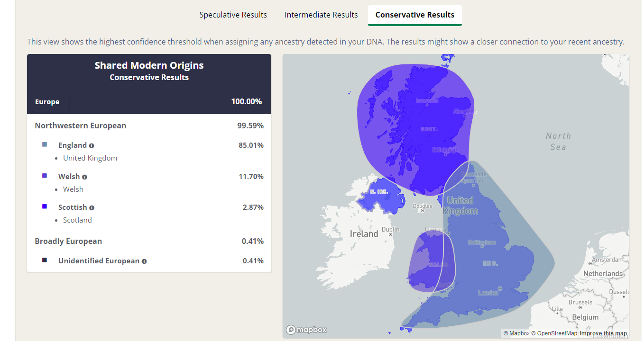Open the Improve this map link

pyautogui.click(x=603, y=333)
